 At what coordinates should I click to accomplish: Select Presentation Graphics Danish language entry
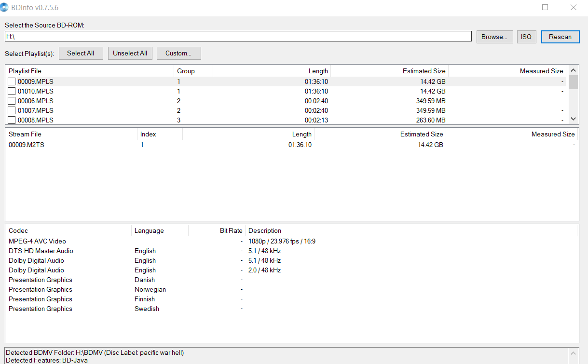click(145, 280)
